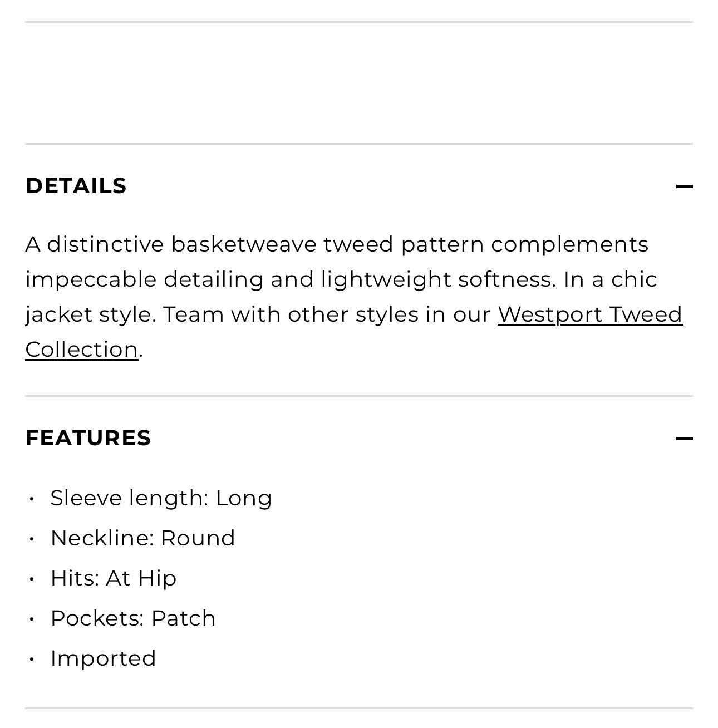Click the empty section above Details

(x=359, y=83)
